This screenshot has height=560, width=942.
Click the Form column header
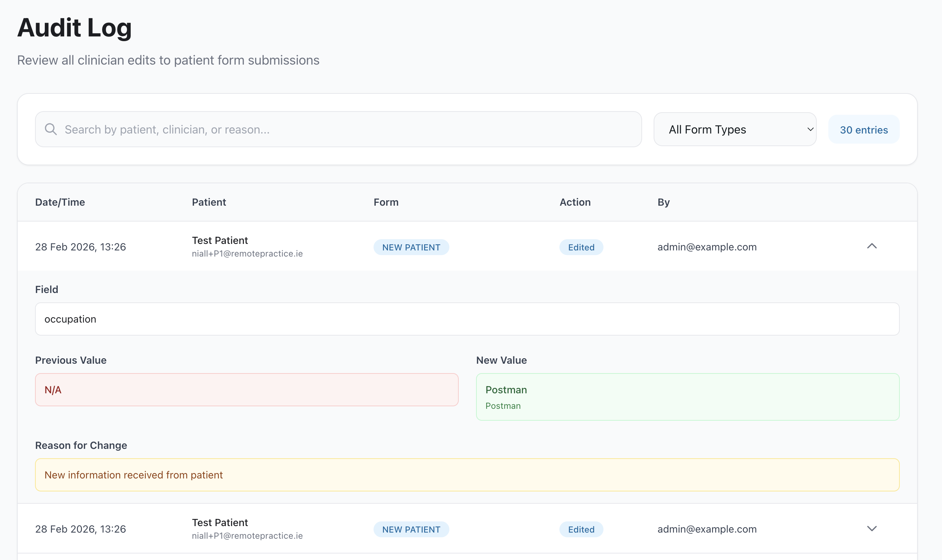coord(386,202)
